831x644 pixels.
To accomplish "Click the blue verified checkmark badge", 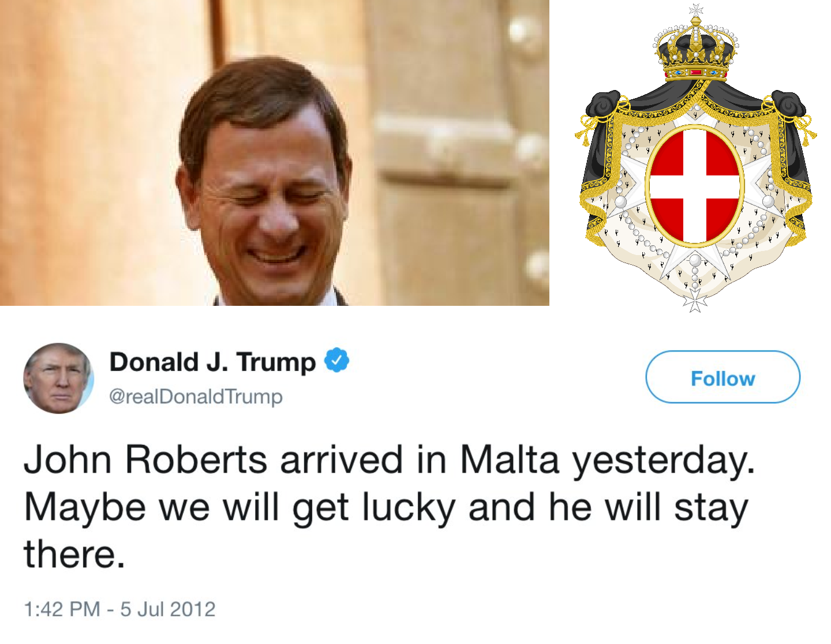I will pos(337,361).
